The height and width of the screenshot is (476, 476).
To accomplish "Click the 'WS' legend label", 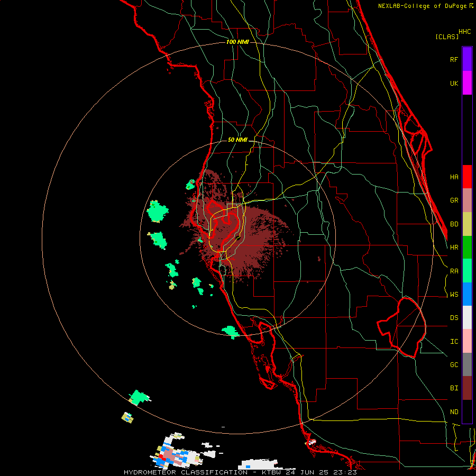I will click(x=454, y=294).
